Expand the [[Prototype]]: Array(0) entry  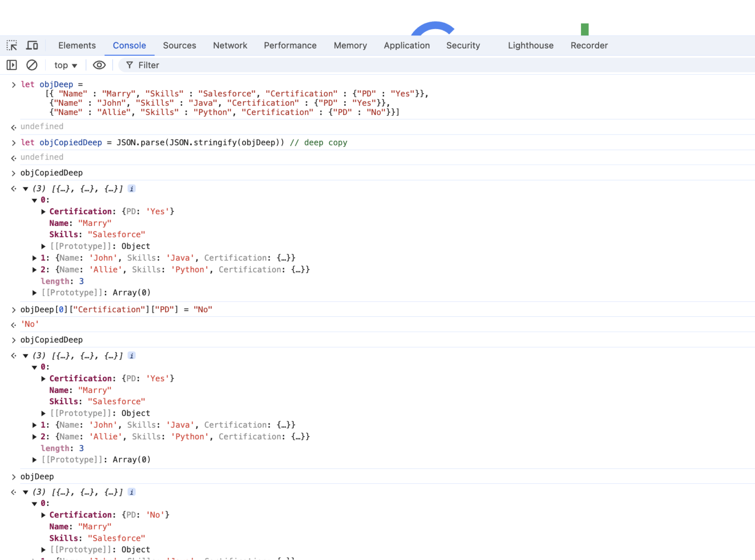tap(34, 292)
